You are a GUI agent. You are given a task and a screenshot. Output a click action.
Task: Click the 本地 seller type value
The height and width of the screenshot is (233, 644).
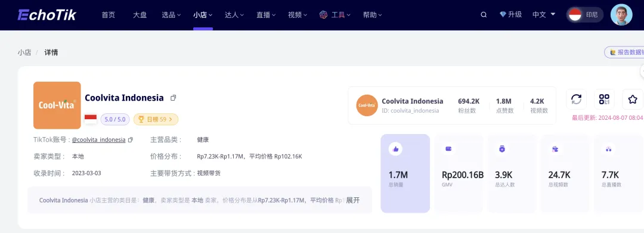78,156
